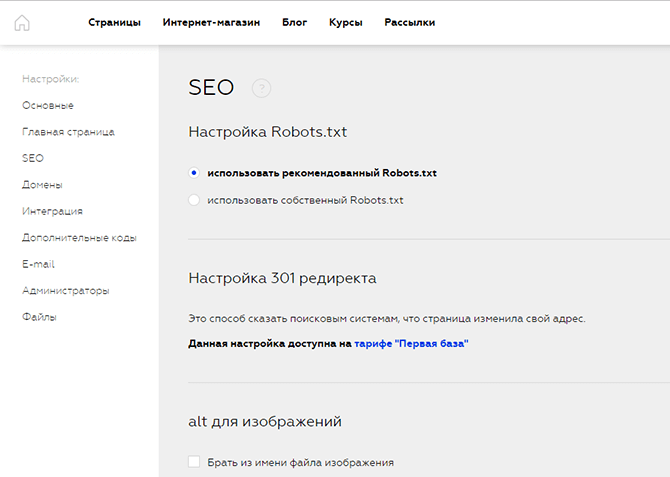Open Интеграция settings in sidebar
Screen dimensions: 670x477
[x=53, y=211]
